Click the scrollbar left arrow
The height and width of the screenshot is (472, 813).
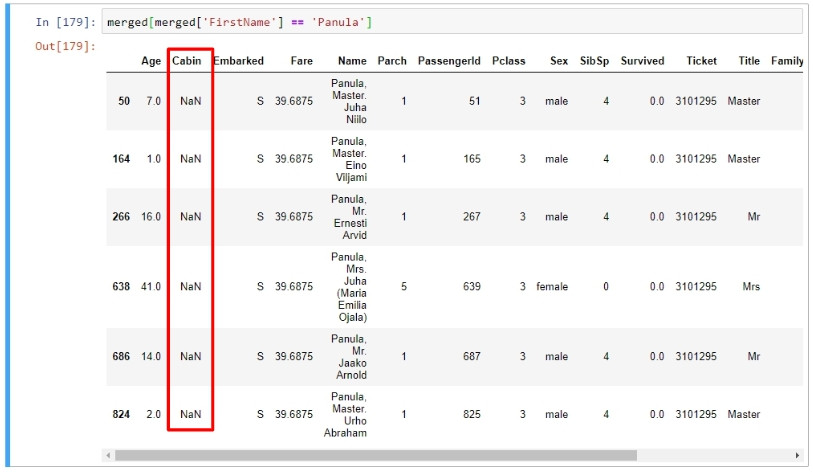click(108, 455)
